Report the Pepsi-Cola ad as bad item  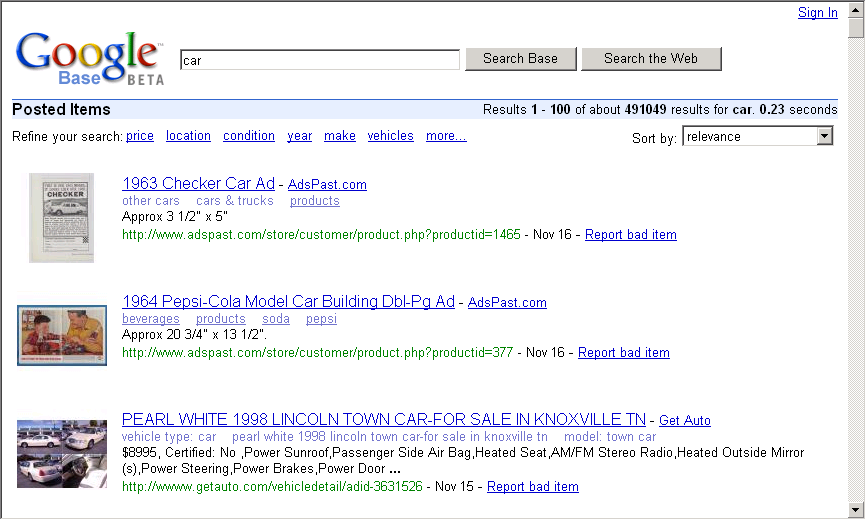(x=623, y=353)
